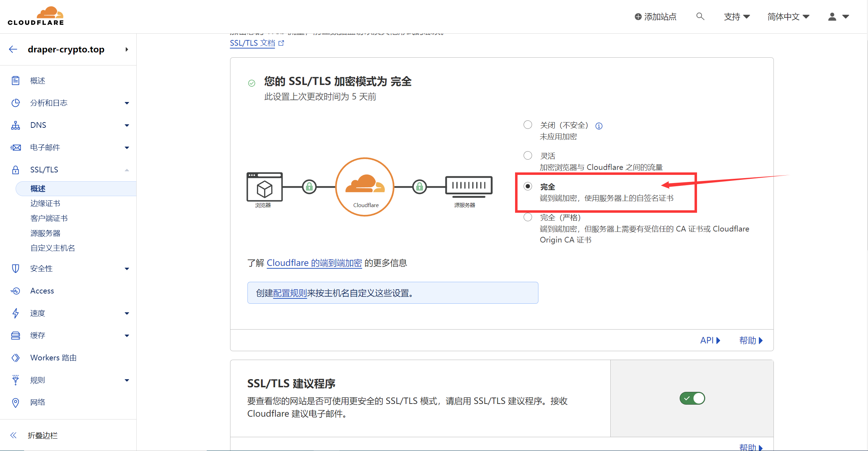
Task: Select the 灵活 encryption mode radio
Action: [527, 155]
